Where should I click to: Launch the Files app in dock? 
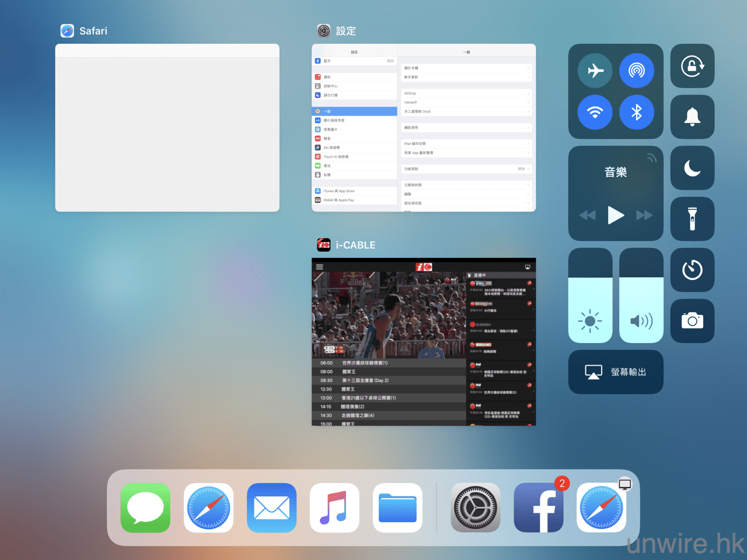[x=397, y=508]
